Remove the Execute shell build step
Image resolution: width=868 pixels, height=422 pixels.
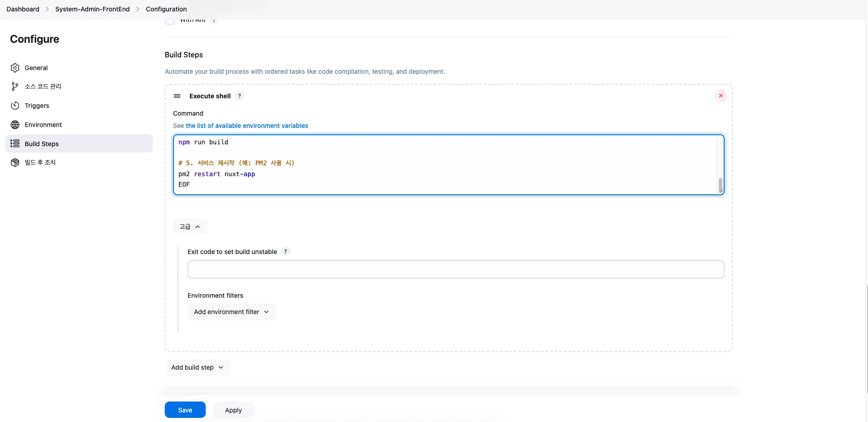pos(721,96)
